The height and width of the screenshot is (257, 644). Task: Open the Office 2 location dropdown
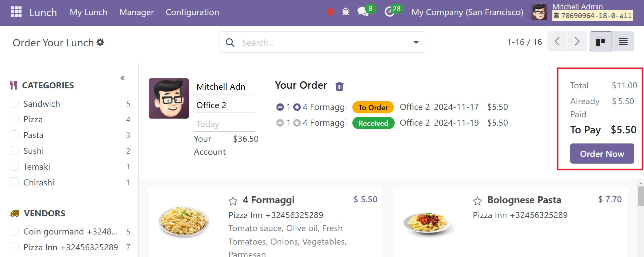[x=224, y=105]
